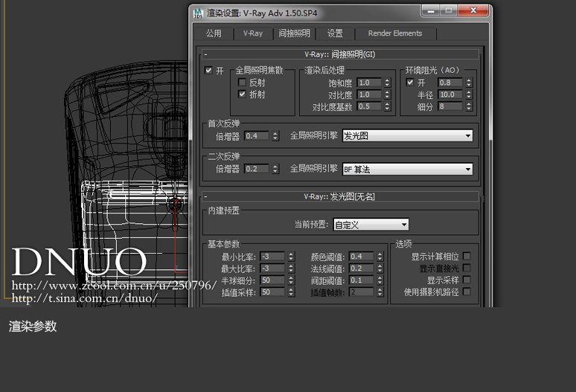
Task: Adjust the 半球细分 spinner arrows
Action: click(291, 280)
